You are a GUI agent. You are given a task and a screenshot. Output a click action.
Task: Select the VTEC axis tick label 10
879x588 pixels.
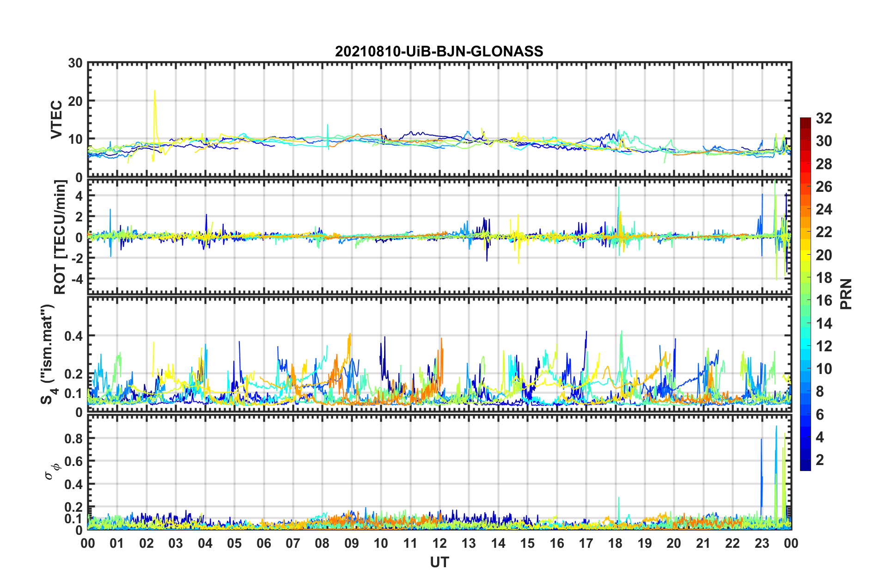[x=75, y=139]
